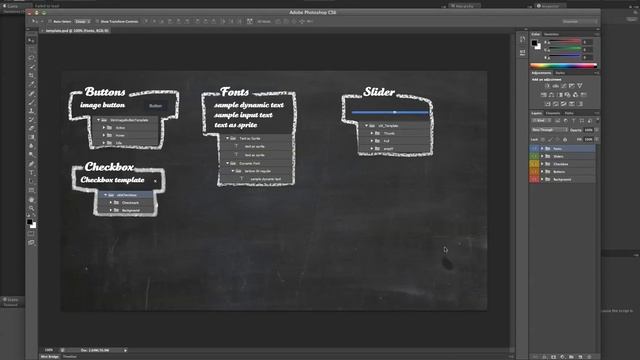This screenshot has width=640, height=360.
Task: Select the Hand tool
Action: tap(31, 200)
